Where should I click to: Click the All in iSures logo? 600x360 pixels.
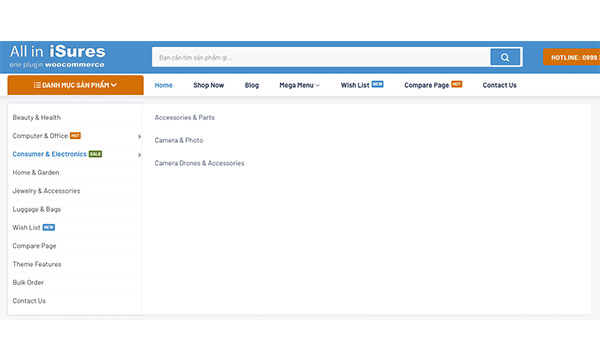(57, 57)
